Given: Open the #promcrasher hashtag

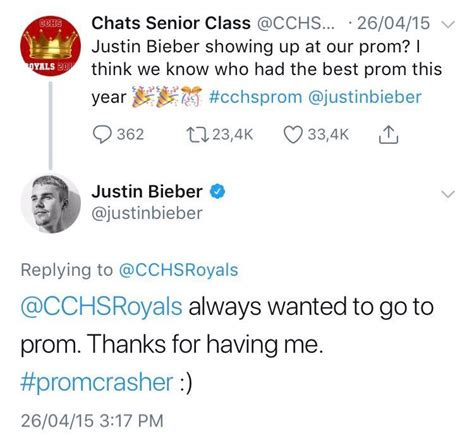Looking at the screenshot, I should click(97, 382).
